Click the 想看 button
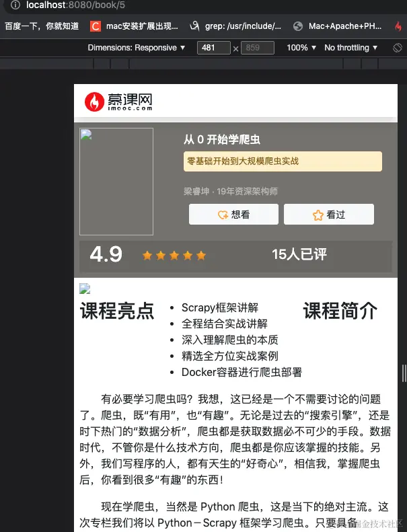This screenshot has height=532, width=407. (x=233, y=214)
